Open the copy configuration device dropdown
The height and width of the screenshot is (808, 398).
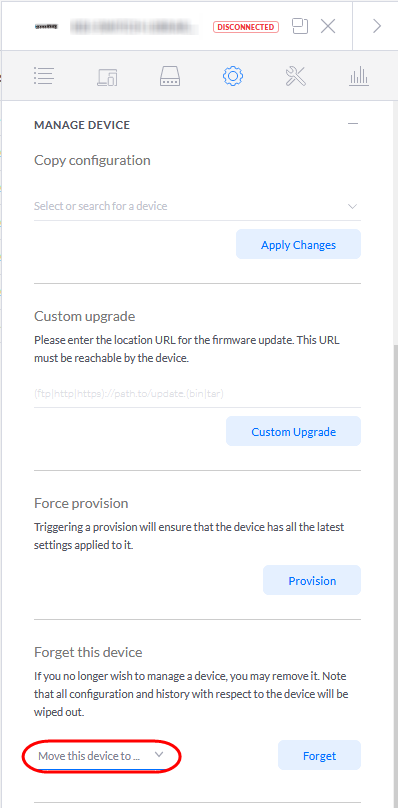tap(197, 206)
